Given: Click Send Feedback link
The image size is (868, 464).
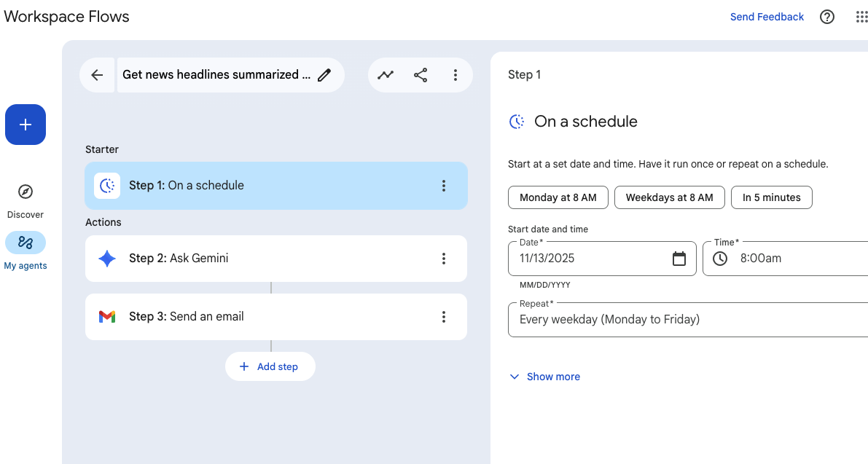Looking at the screenshot, I should [767, 17].
